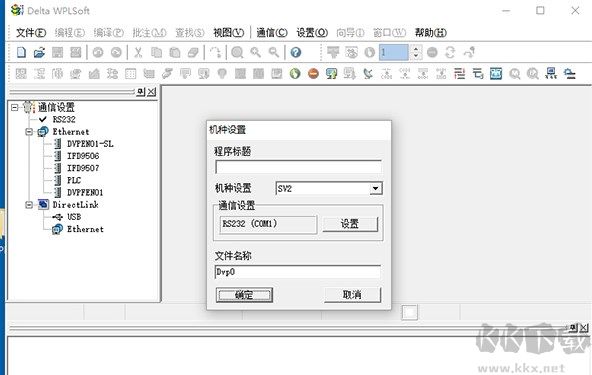Click the grayed-out Copy pages icon
The height and width of the screenshot is (375, 592).
156,52
